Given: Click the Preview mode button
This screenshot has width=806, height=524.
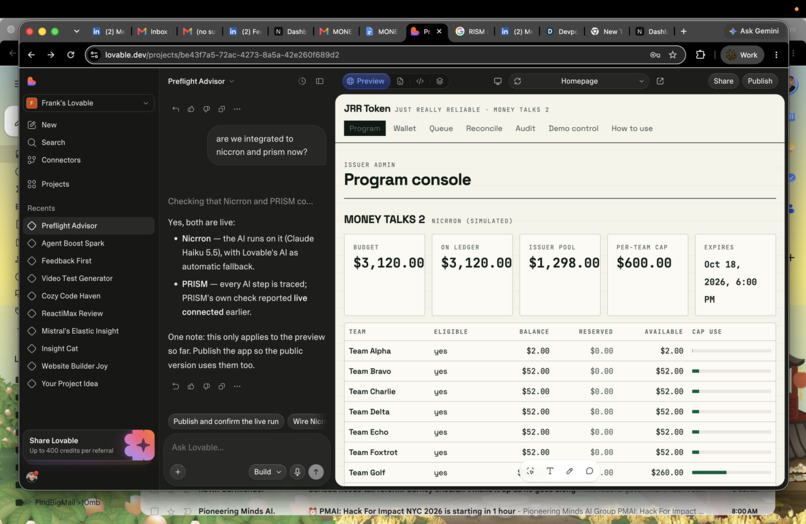Looking at the screenshot, I should (x=365, y=81).
